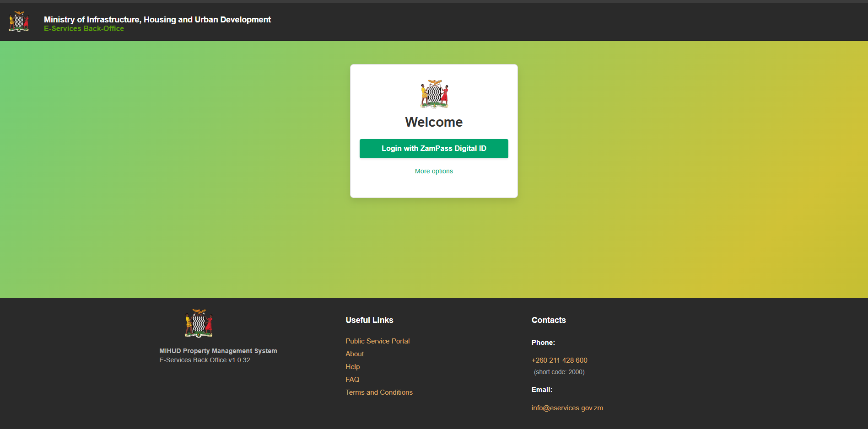Click the coat of arms logo in header
The height and width of the screenshot is (429, 868).
click(x=19, y=21)
